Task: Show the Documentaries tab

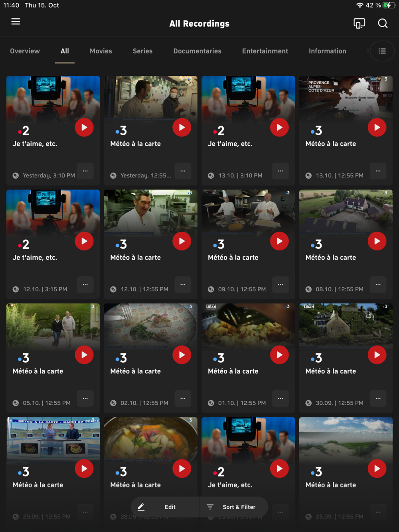Action: (197, 51)
